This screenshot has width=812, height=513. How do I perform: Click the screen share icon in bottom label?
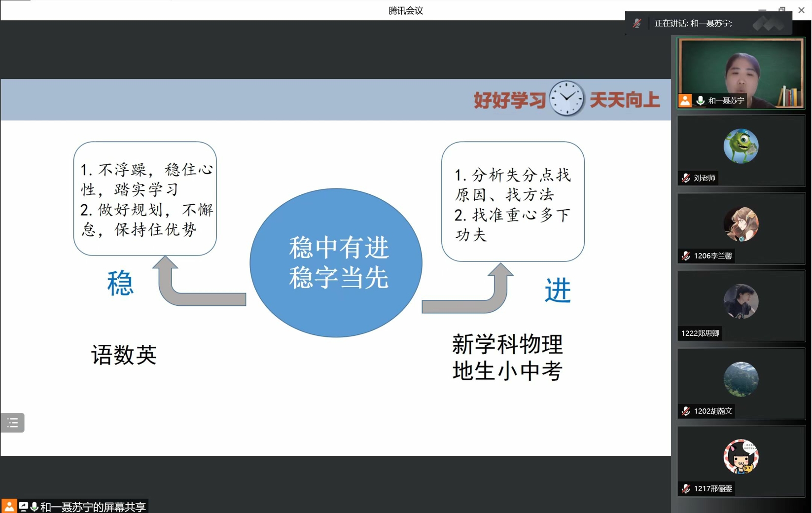tap(23, 507)
